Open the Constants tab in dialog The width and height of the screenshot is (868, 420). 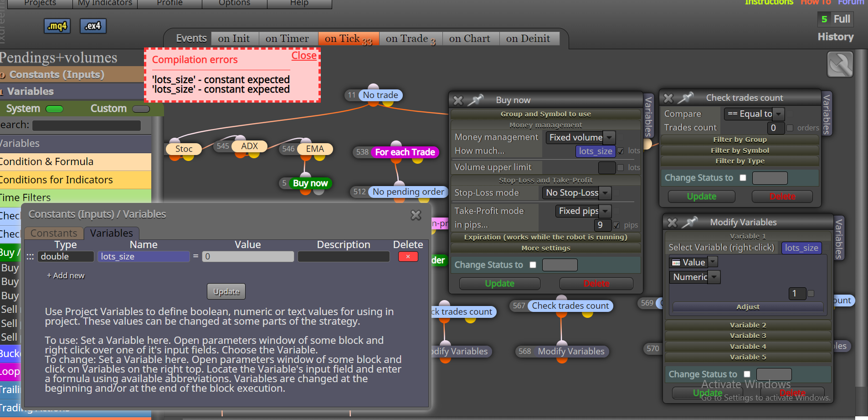pyautogui.click(x=54, y=233)
